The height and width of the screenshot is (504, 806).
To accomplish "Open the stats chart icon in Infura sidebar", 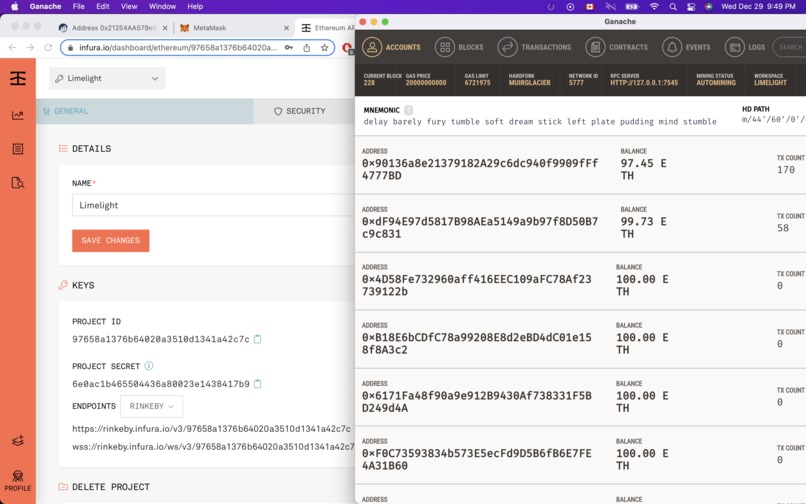I will pyautogui.click(x=18, y=115).
